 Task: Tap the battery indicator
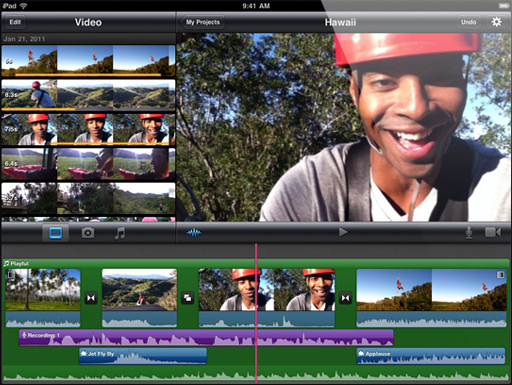point(503,6)
